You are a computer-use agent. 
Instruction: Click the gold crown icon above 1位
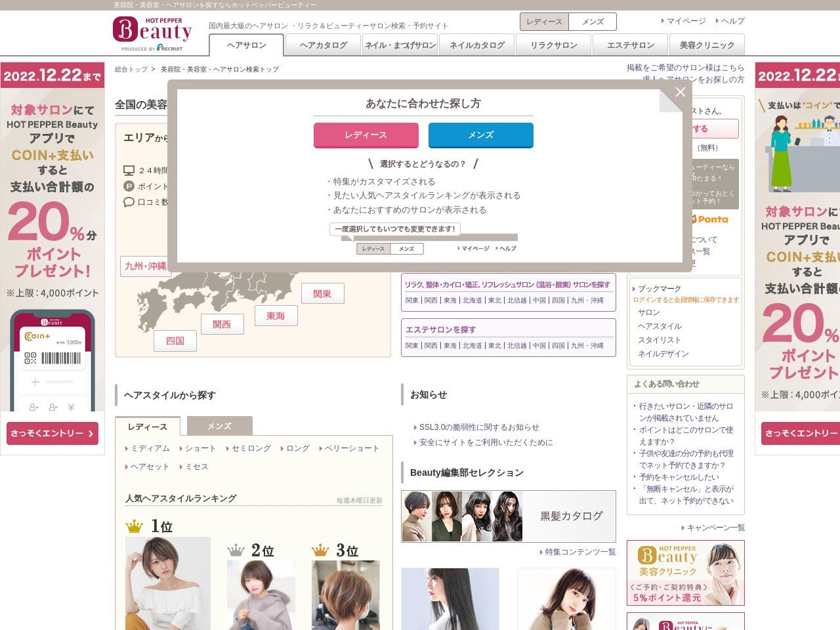tap(135, 525)
